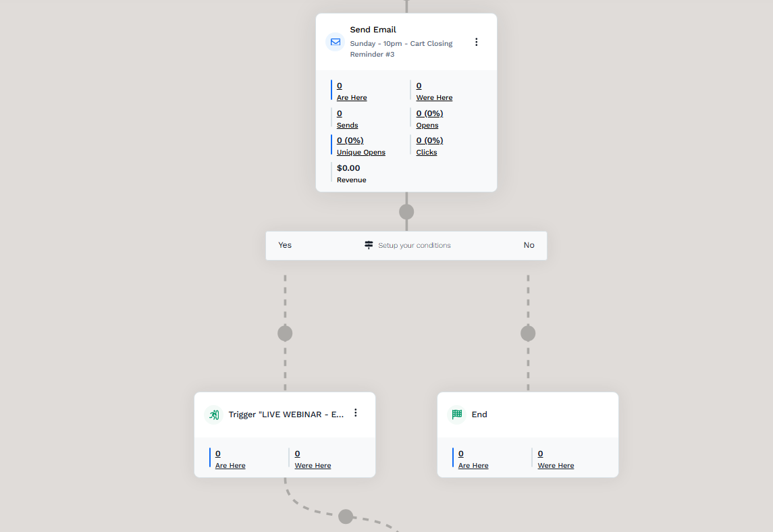Click the connector dot at the bottom of the canvas

point(345,516)
